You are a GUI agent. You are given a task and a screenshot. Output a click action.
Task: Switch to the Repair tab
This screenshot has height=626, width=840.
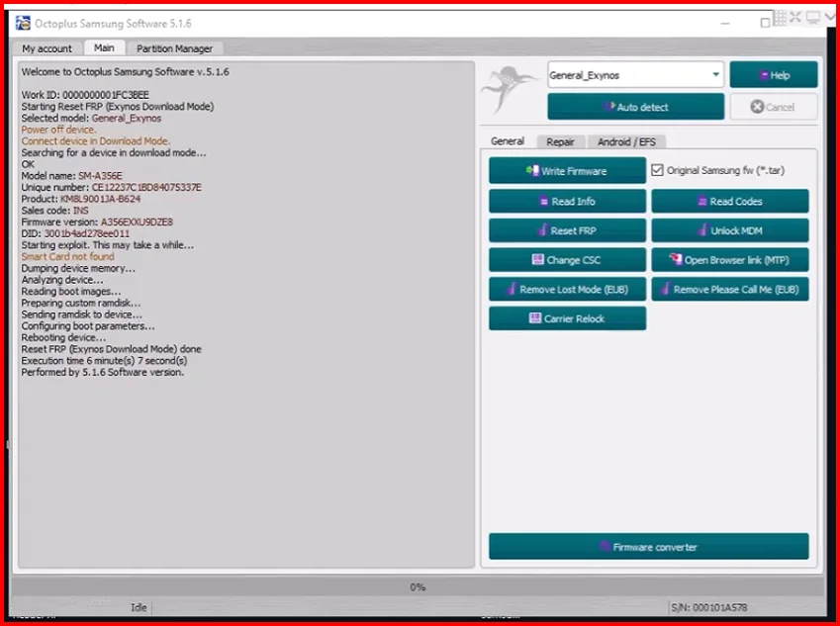point(560,141)
